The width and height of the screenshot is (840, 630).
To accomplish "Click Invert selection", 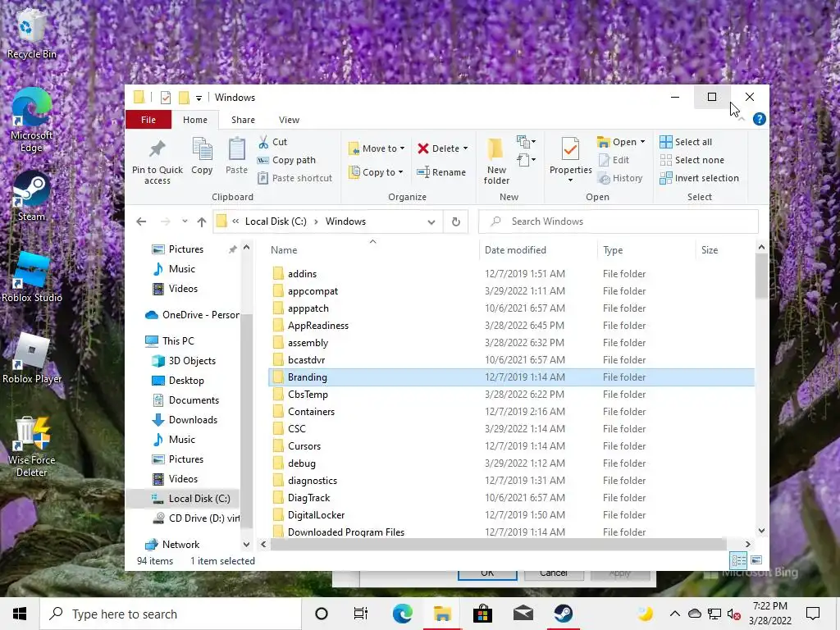I will point(699,178).
